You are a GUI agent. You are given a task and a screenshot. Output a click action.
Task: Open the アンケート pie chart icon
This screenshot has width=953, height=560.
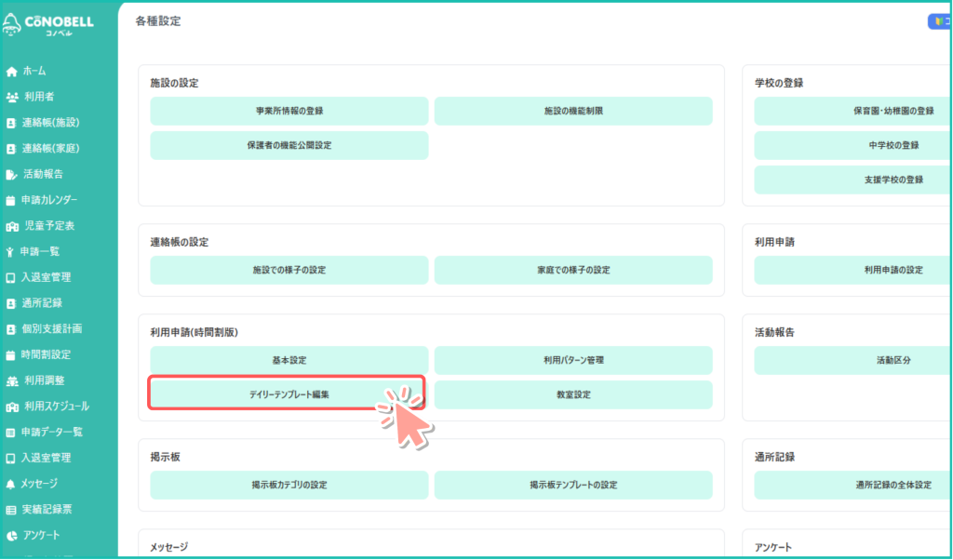pos(11,536)
